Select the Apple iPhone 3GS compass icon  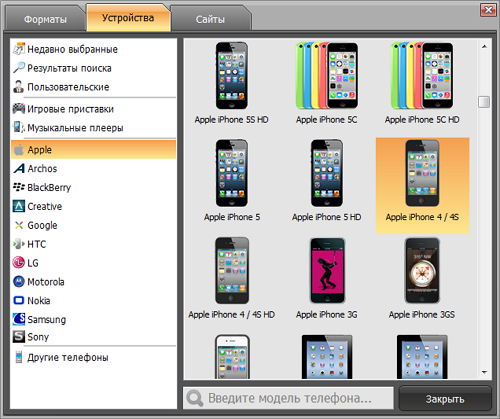pos(422,270)
